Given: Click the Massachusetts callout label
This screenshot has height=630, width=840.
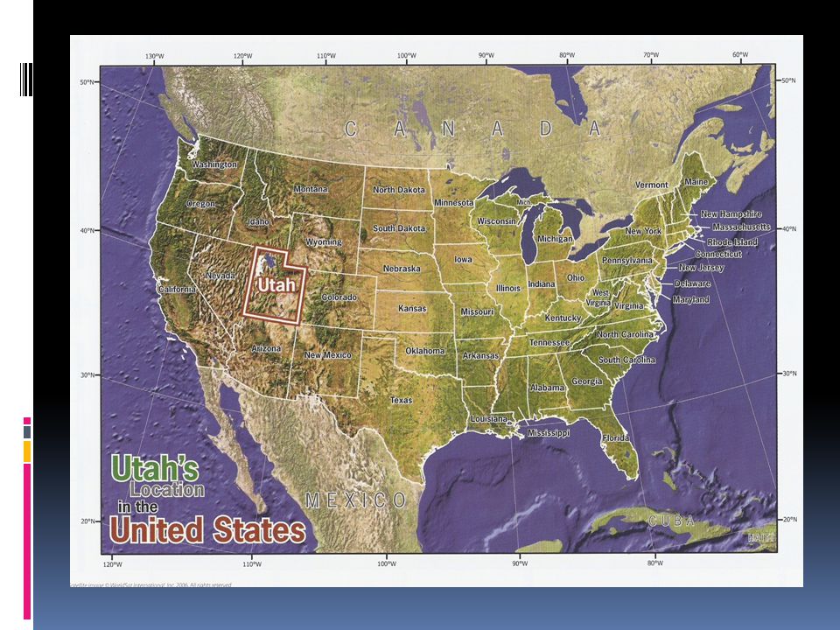Looking at the screenshot, I should 741,227.
